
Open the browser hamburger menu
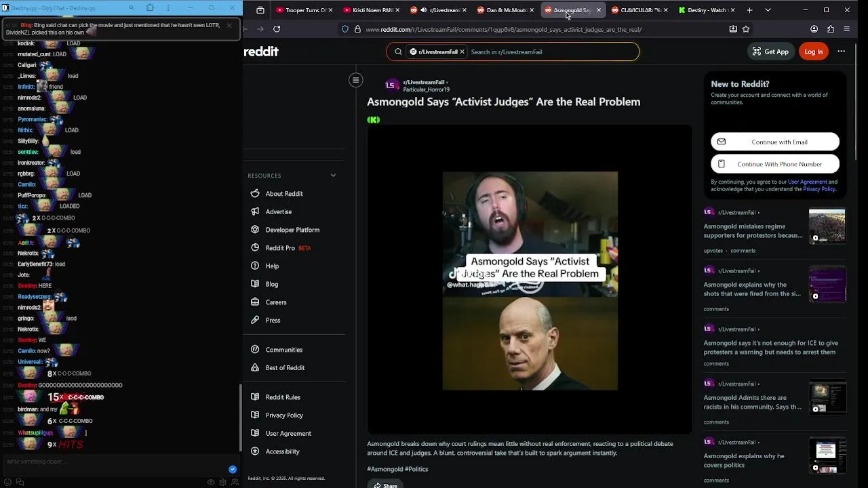(847, 29)
